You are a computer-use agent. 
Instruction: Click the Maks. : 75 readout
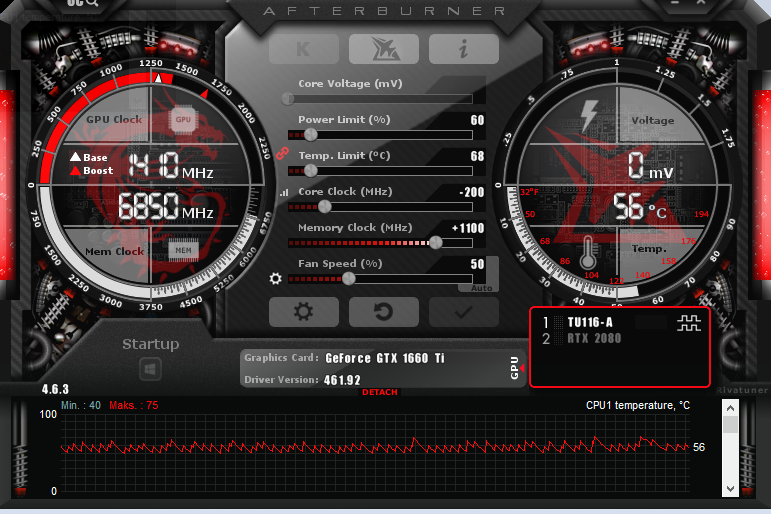(x=134, y=405)
